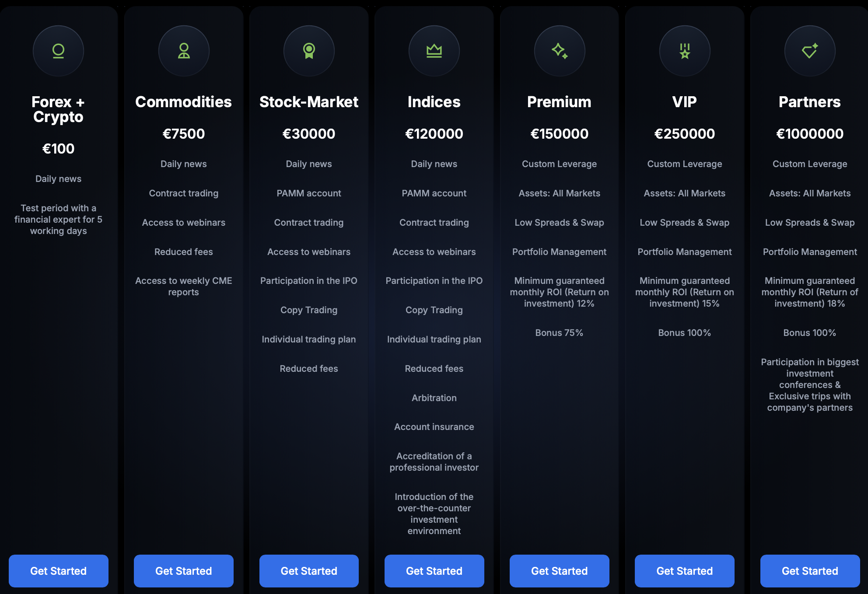Click the Forex + Crypto circle icon
868x594 pixels.
click(58, 51)
